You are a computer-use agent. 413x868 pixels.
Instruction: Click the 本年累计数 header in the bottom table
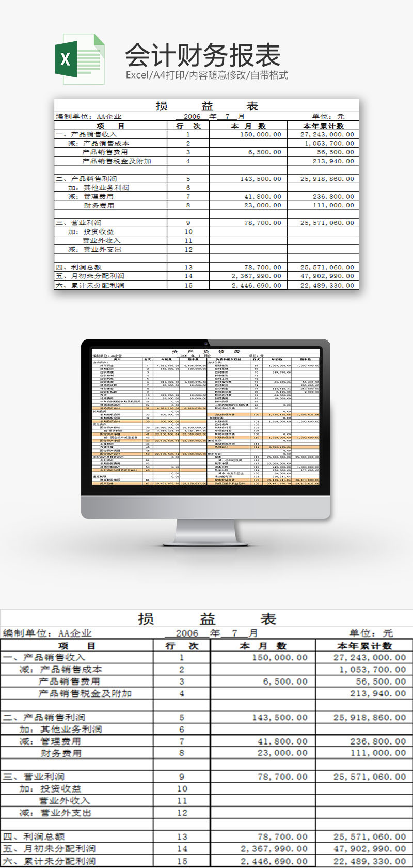pos(364,645)
